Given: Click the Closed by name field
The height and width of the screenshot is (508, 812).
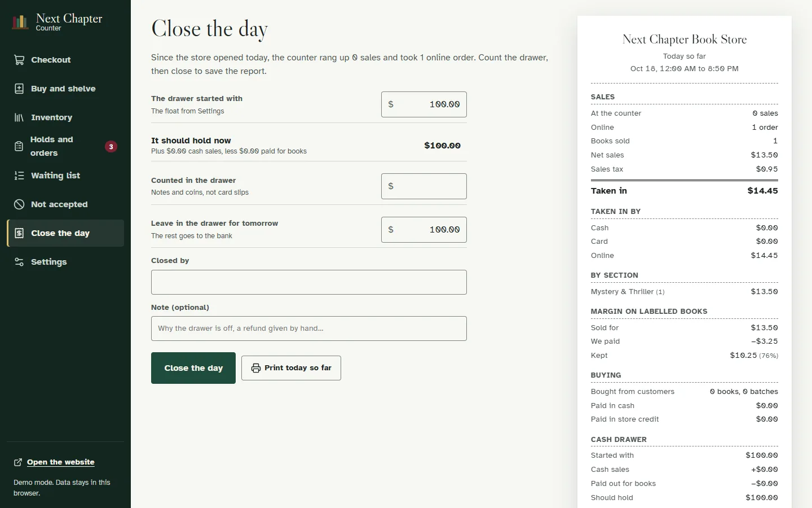Looking at the screenshot, I should 309,282.
